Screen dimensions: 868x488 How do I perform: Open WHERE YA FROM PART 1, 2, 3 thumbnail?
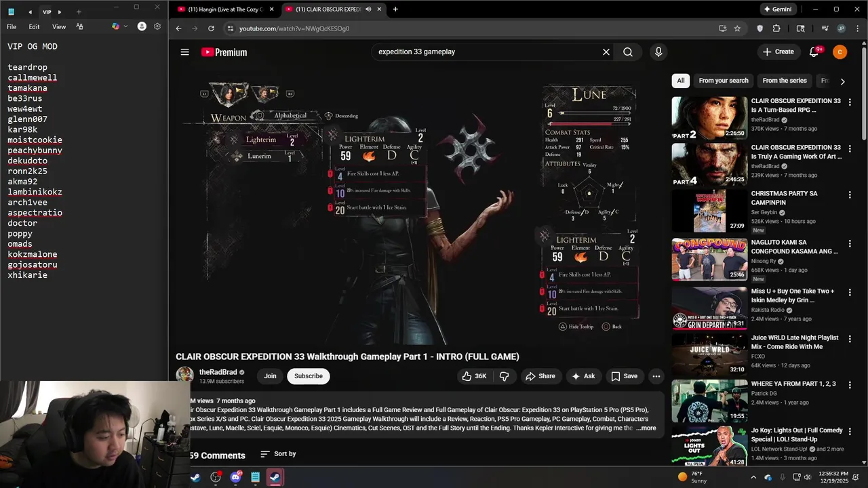coord(709,401)
